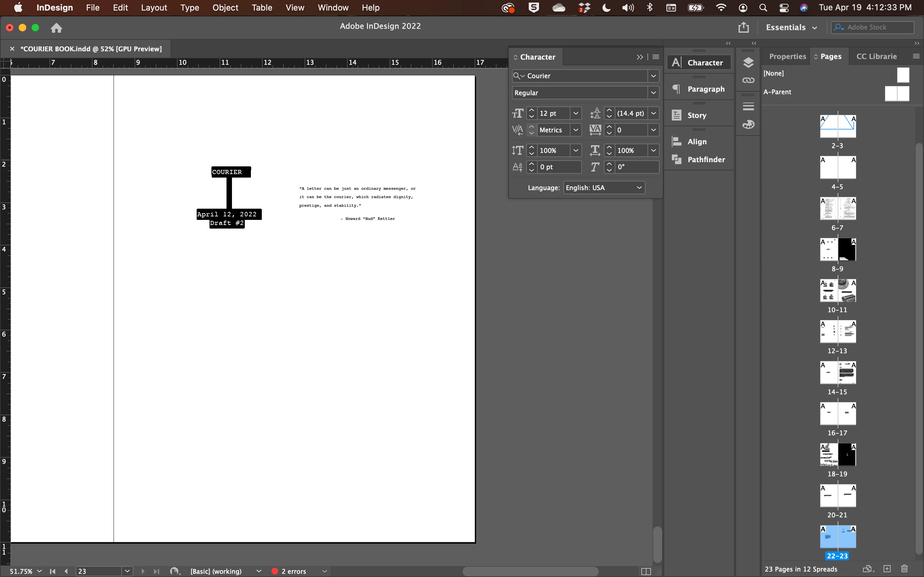Switch to the Properties tab
Viewport: 924px width, 577px height.
(x=787, y=56)
